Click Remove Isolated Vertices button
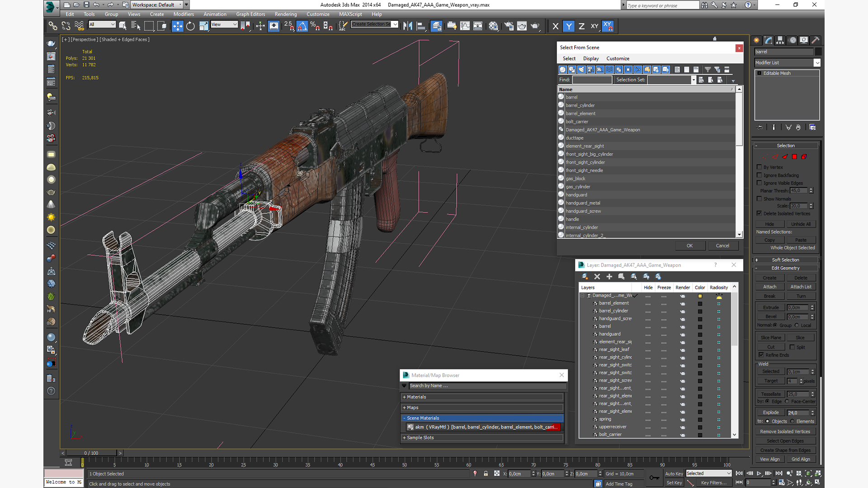The image size is (868, 488). (x=785, y=432)
